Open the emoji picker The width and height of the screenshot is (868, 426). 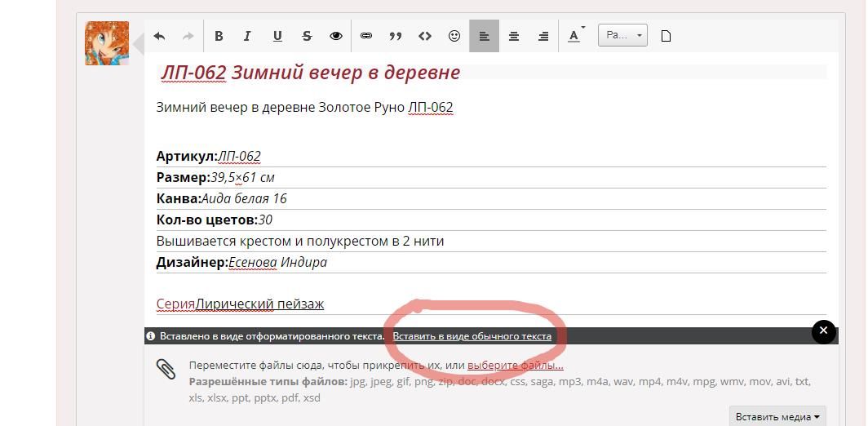coord(454,36)
